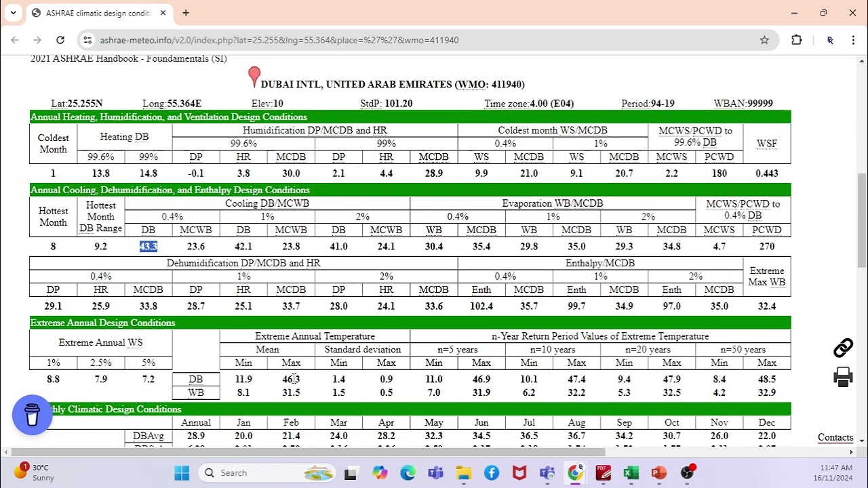Click the Dec column header
Image resolution: width=868 pixels, height=488 pixels.
(767, 422)
